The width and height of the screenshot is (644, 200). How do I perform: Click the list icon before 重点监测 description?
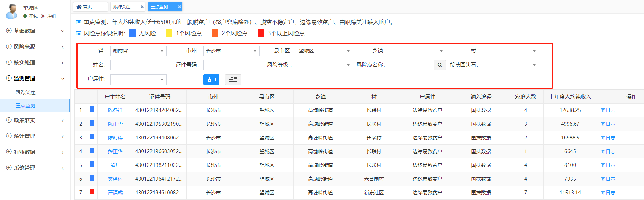(79, 22)
